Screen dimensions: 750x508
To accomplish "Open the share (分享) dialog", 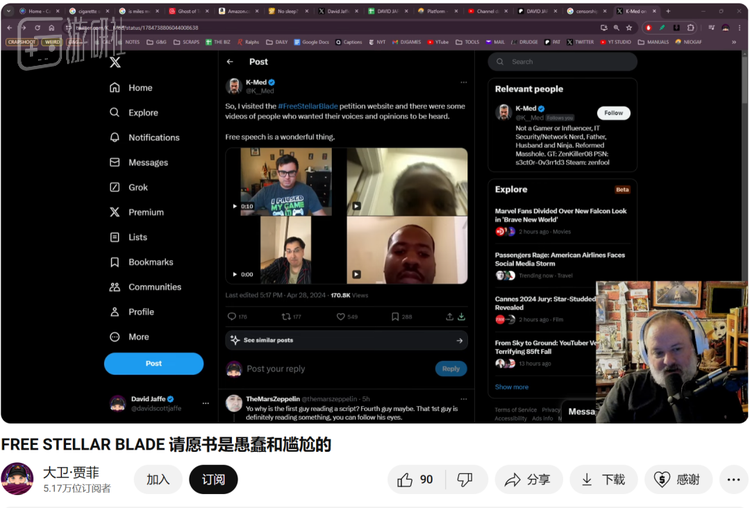I will click(x=528, y=480).
